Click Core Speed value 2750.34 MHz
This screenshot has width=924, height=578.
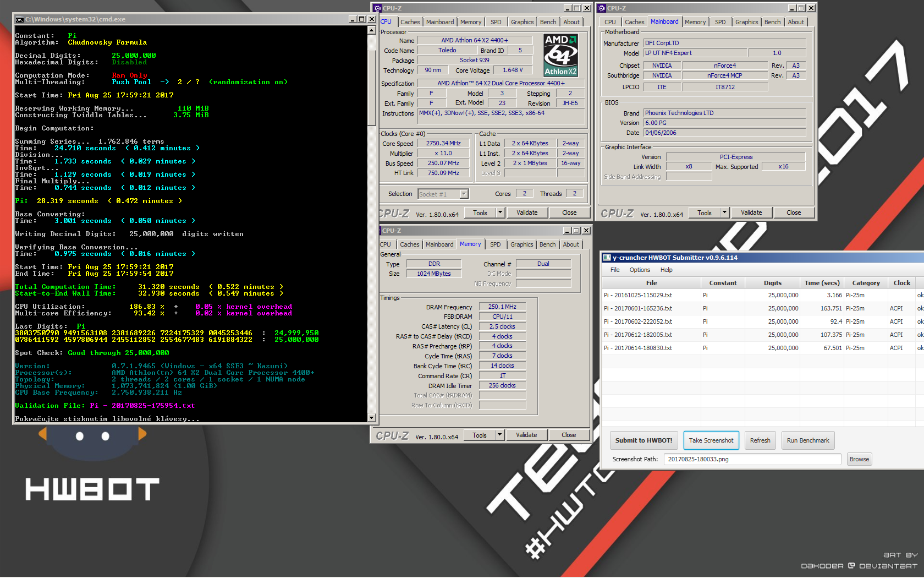coord(443,143)
